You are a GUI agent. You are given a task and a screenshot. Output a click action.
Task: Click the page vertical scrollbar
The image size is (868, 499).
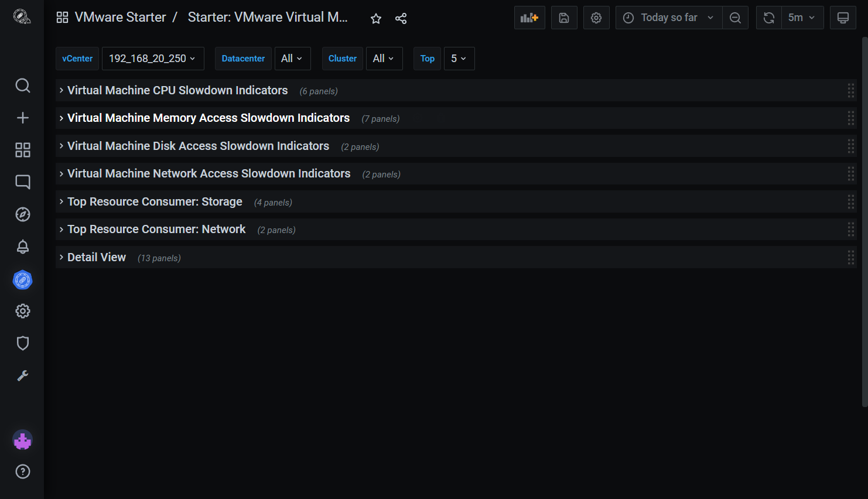[x=864, y=221]
